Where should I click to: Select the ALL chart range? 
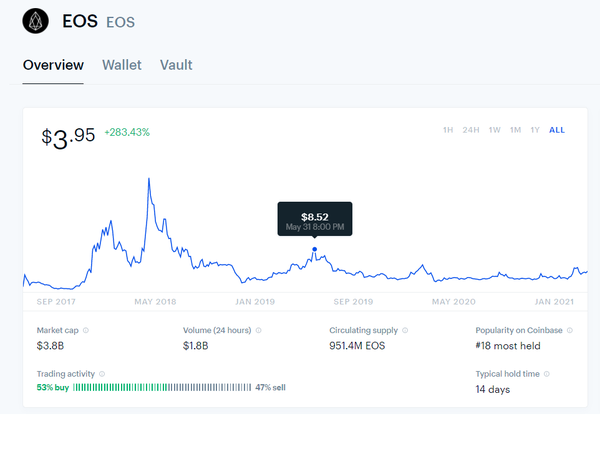point(557,130)
